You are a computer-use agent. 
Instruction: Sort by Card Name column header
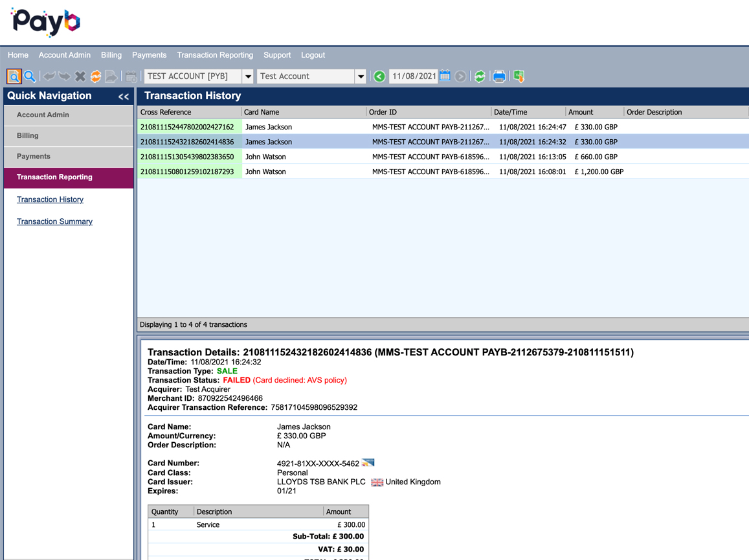[x=304, y=112]
